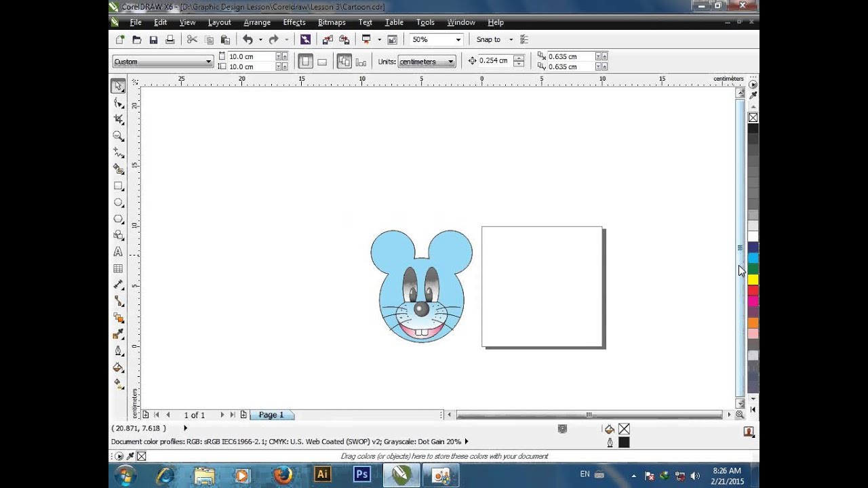Click the Snap to button
This screenshot has width=868, height=488.
click(488, 40)
